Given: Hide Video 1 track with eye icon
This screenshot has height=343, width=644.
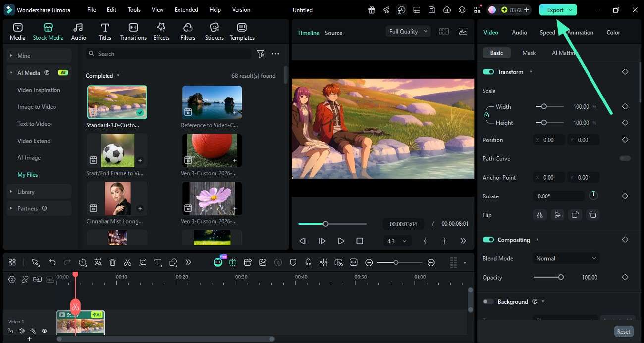Looking at the screenshot, I should pyautogui.click(x=44, y=331).
